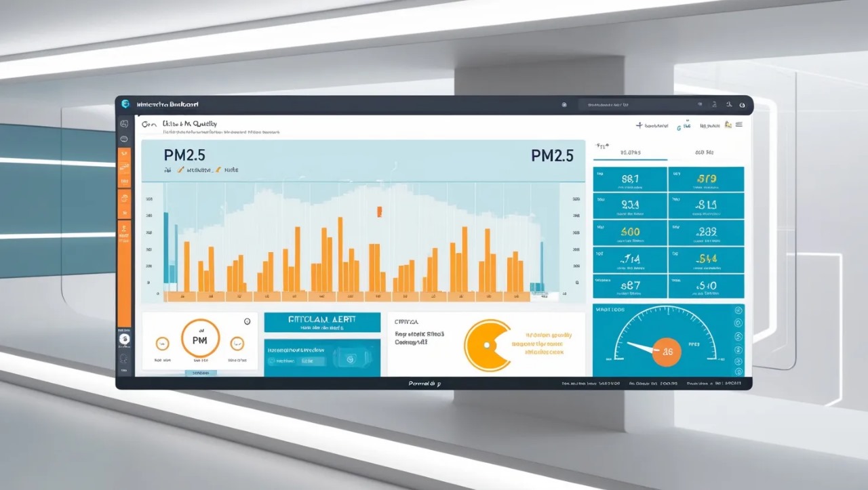Click the white circular icon at sidebar bottom
The image size is (868, 490).
[x=124, y=339]
